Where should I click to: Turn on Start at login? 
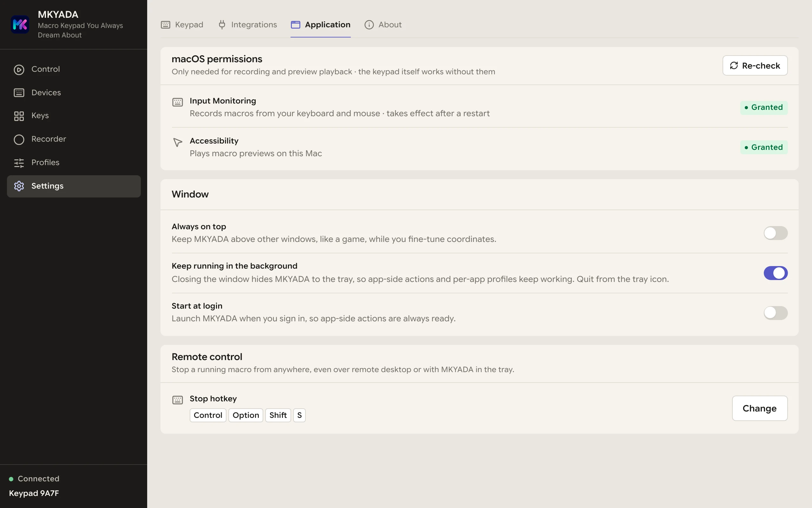pos(776,313)
